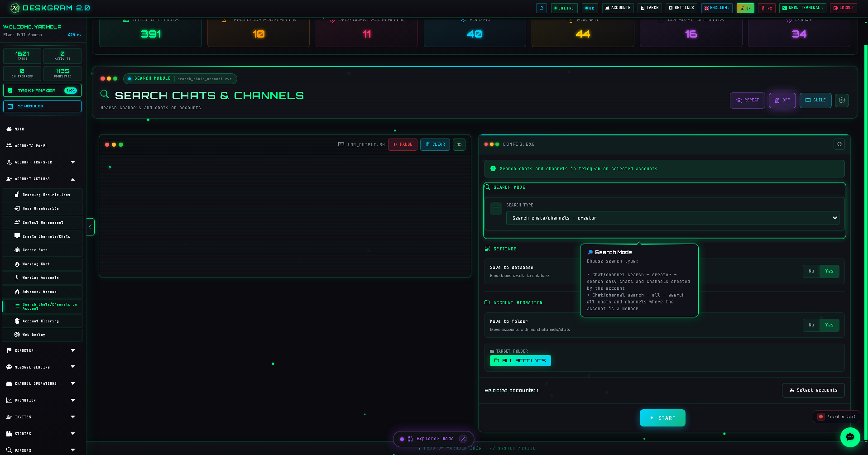The width and height of the screenshot is (868, 455).
Task: Click the Repeat button
Action: [748, 100]
